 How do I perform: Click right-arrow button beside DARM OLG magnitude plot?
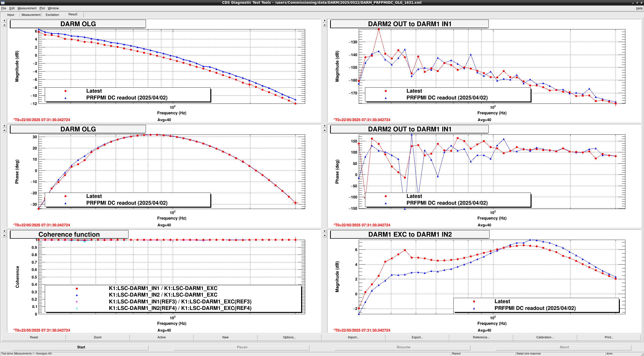pyautogui.click(x=4, y=21)
